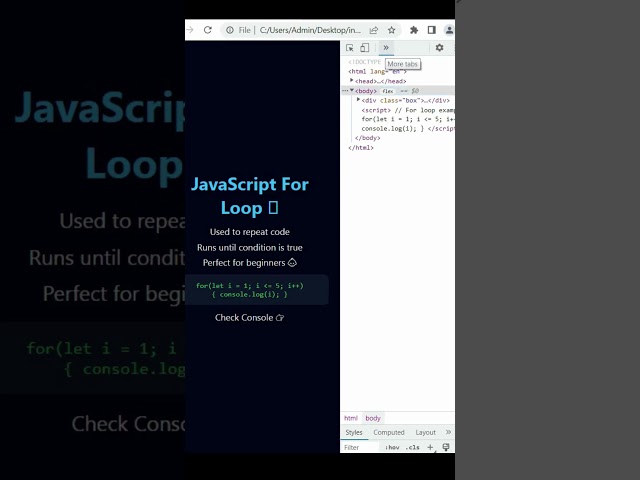Screen dimensions: 640x480
Task: Click the share page icon in address bar
Action: (373, 30)
